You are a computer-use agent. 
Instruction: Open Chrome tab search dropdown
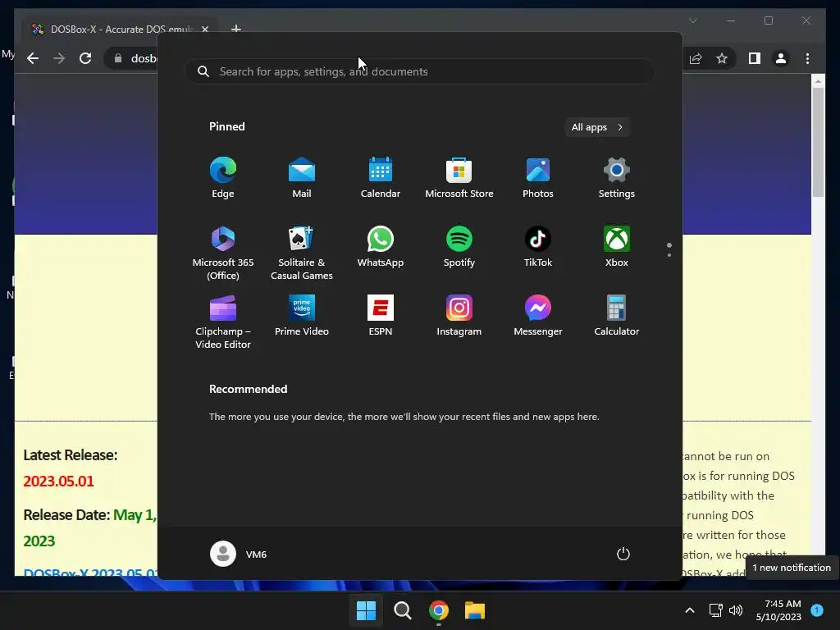(x=692, y=21)
